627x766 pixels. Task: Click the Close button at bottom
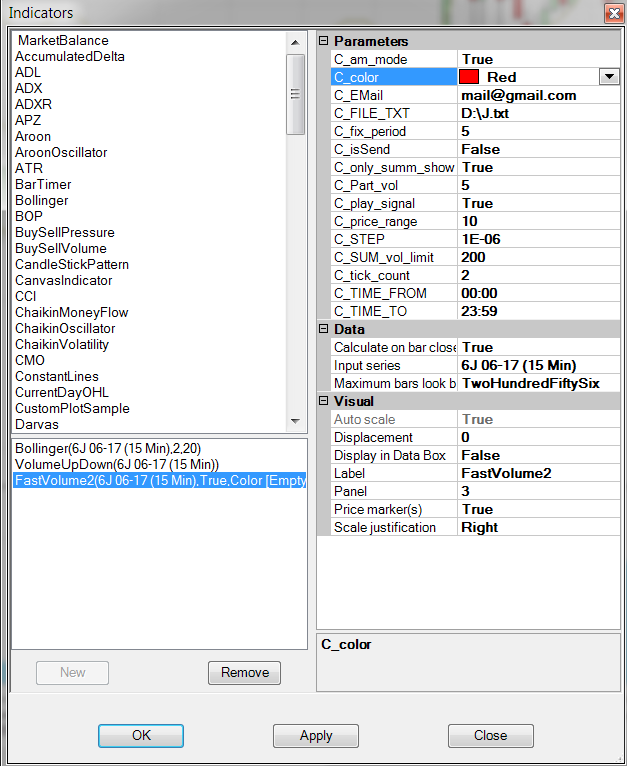[491, 736]
